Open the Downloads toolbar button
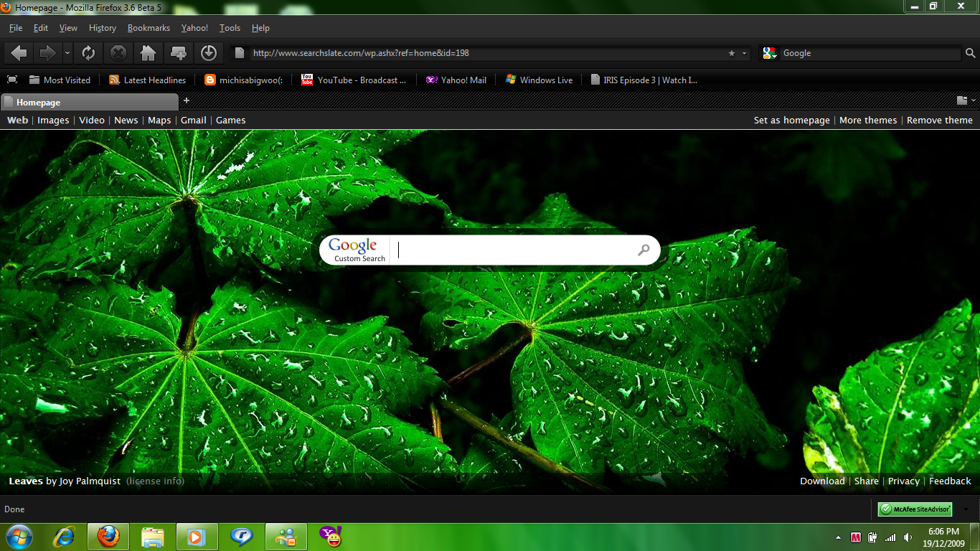Image resolution: width=980 pixels, height=551 pixels. coord(209,53)
